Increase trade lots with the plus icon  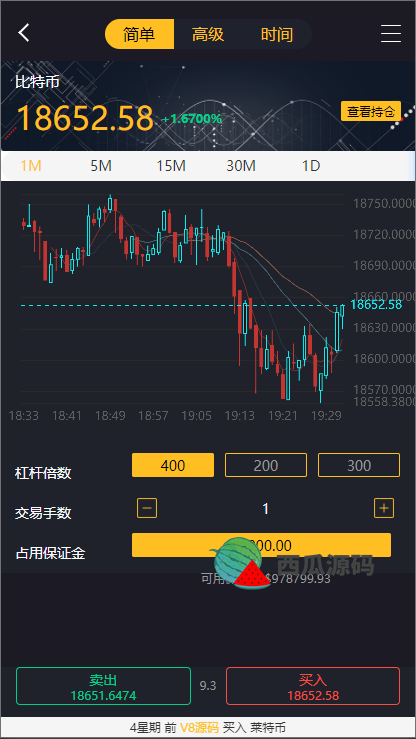coord(384,508)
